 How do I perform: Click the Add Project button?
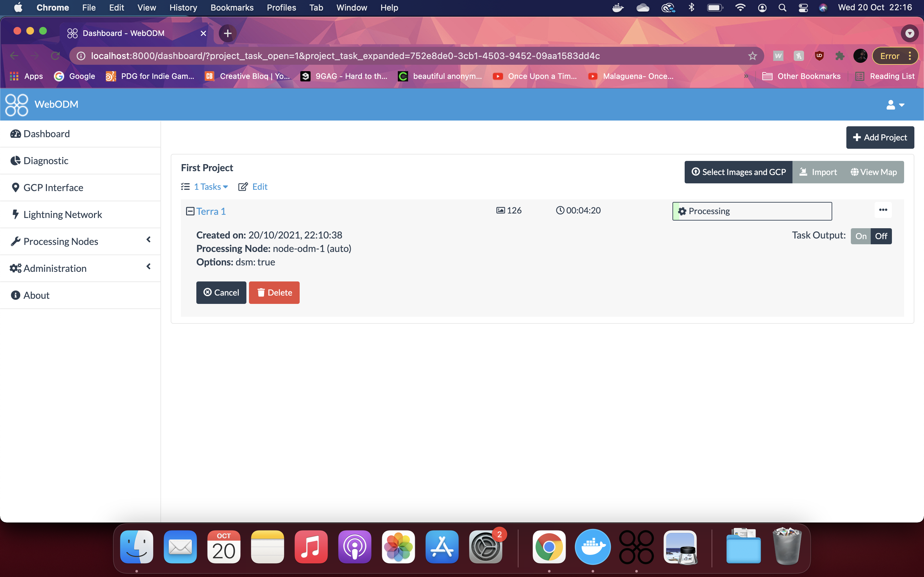coord(880,137)
